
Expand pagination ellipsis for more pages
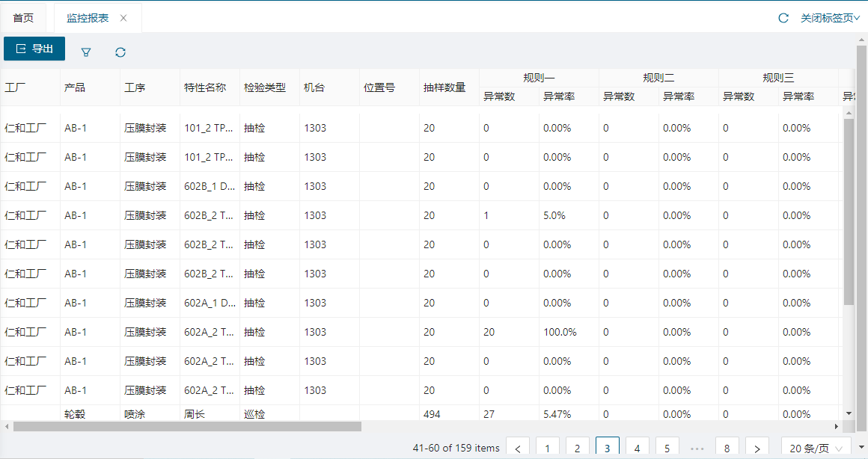pos(697,448)
